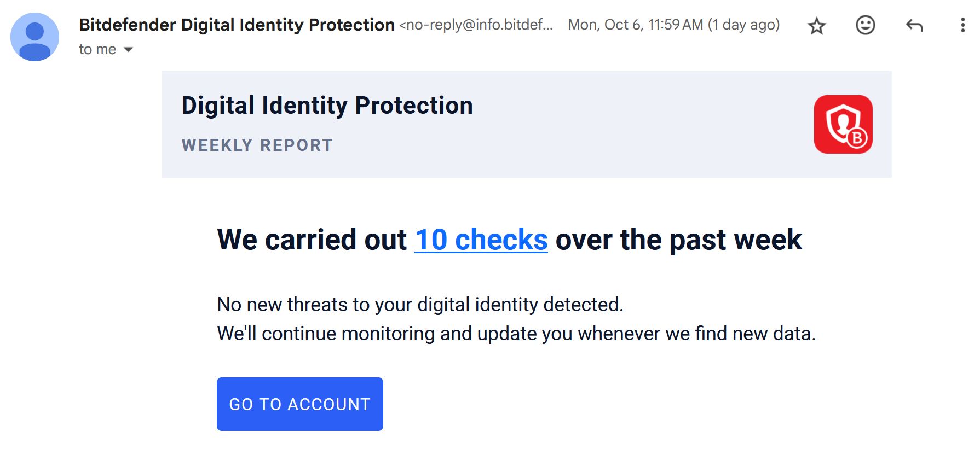The image size is (980, 449).
Task: Click the red Bitdefender shield logo
Action: coord(843,124)
